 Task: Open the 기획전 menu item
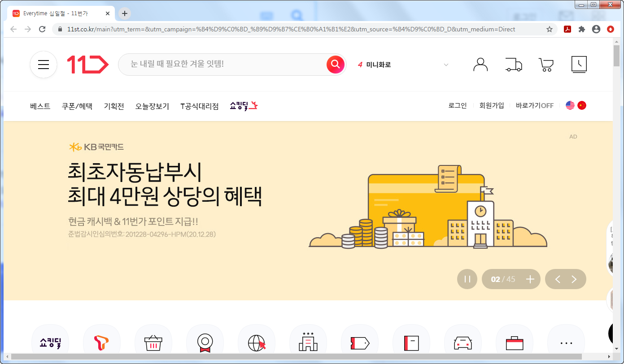(114, 106)
